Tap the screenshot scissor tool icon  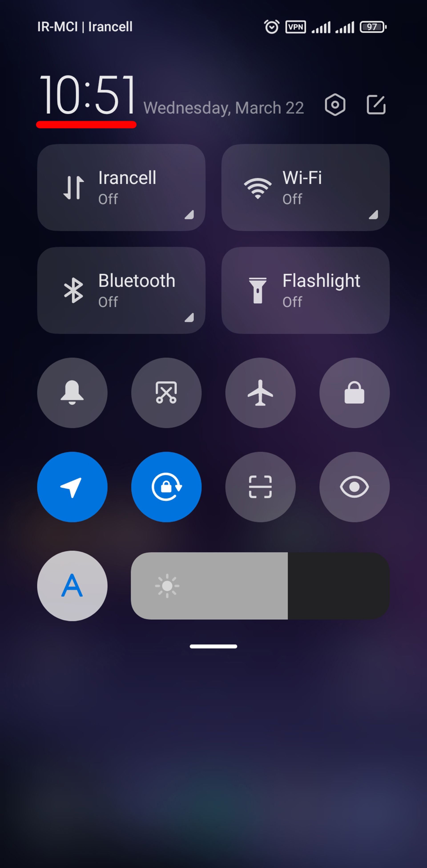point(167,393)
